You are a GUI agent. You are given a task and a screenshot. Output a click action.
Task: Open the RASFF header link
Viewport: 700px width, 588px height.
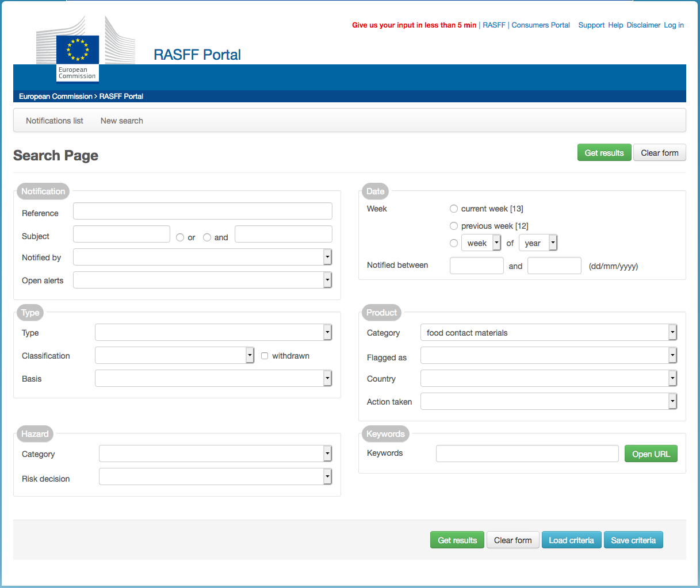[494, 25]
